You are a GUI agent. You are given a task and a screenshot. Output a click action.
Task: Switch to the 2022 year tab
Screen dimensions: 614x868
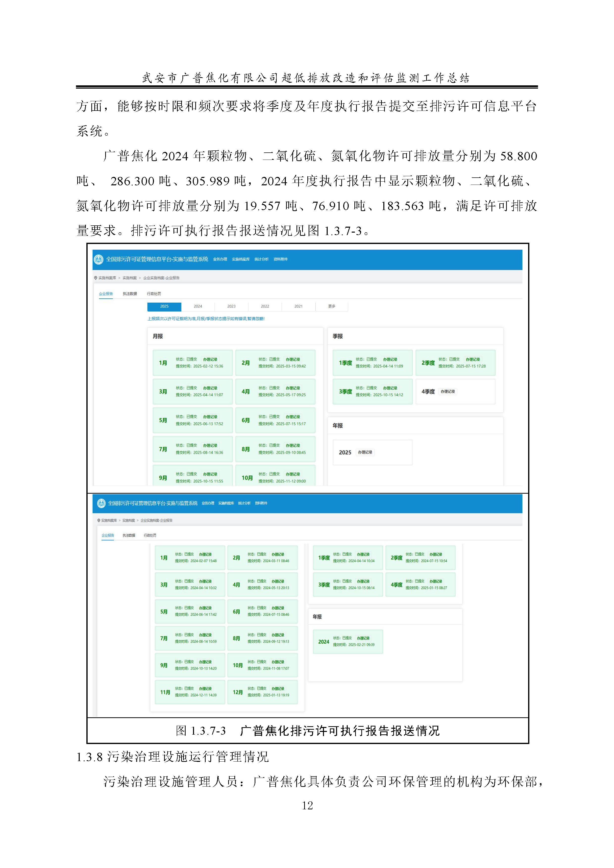pos(265,307)
